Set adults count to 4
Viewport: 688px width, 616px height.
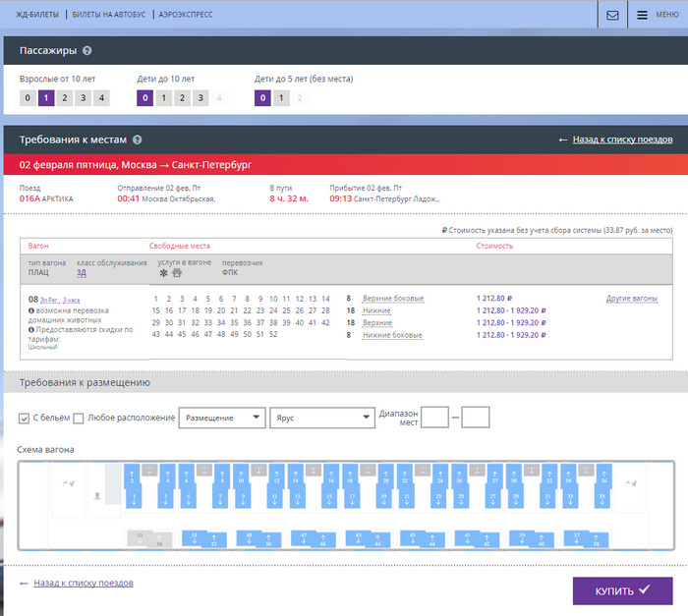[101, 98]
